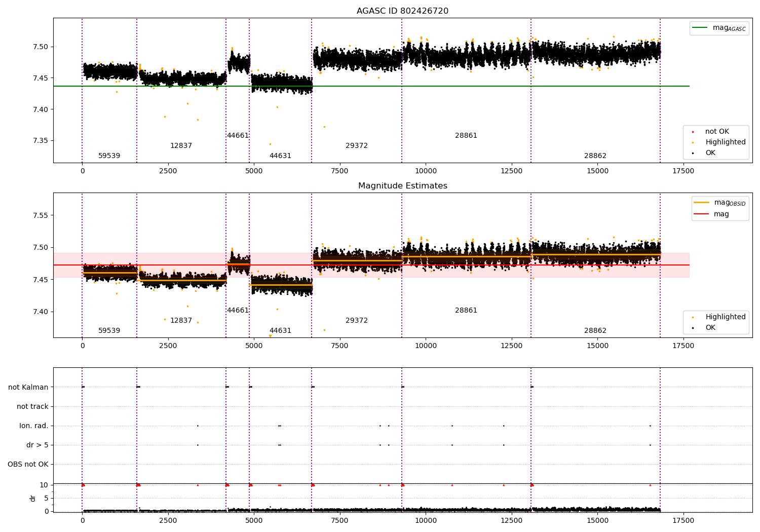Click the 'not track' row label in bottom plot
The image size is (760, 532).
point(32,407)
